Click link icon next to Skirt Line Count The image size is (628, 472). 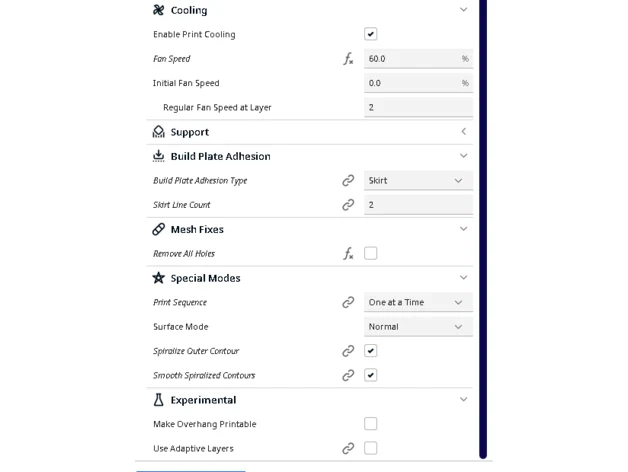(348, 205)
